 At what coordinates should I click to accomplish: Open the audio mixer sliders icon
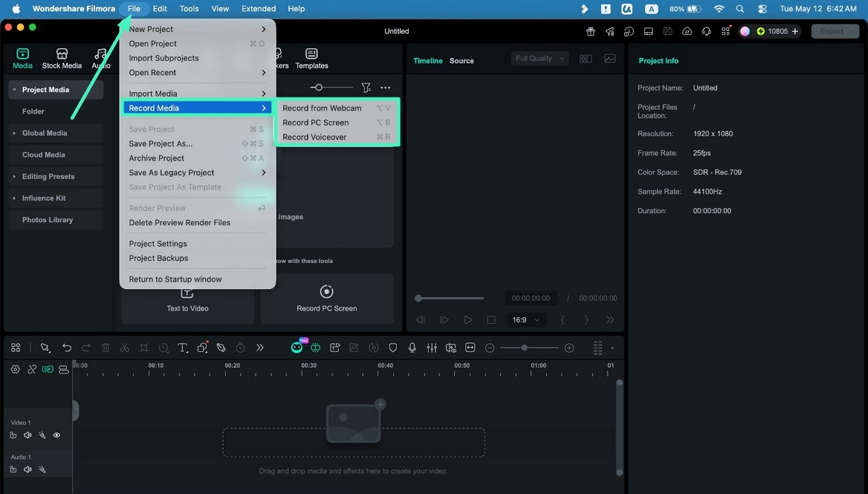coord(432,348)
